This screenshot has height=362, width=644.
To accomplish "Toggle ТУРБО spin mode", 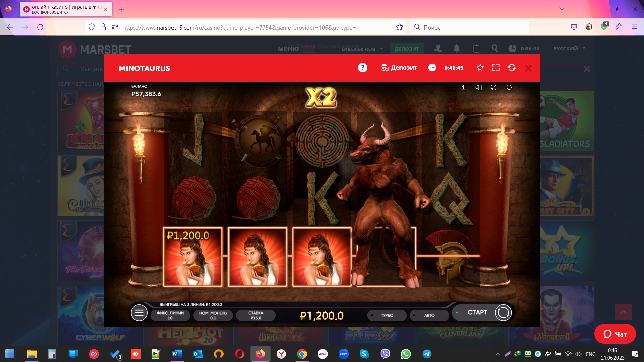I will (387, 315).
